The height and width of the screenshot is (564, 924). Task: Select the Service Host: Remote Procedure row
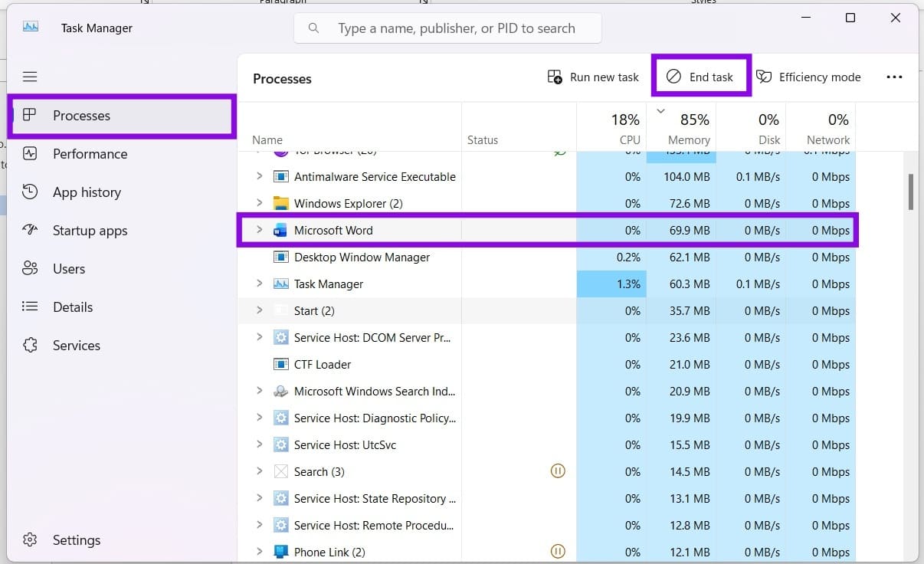pyautogui.click(x=547, y=526)
